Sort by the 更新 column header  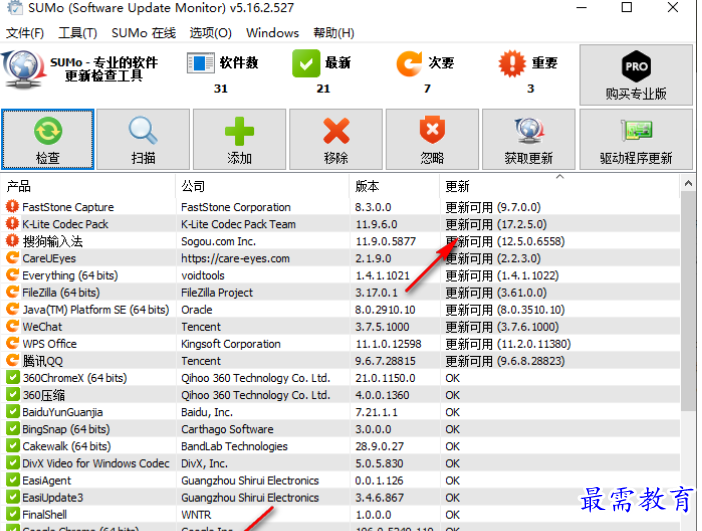click(x=560, y=186)
